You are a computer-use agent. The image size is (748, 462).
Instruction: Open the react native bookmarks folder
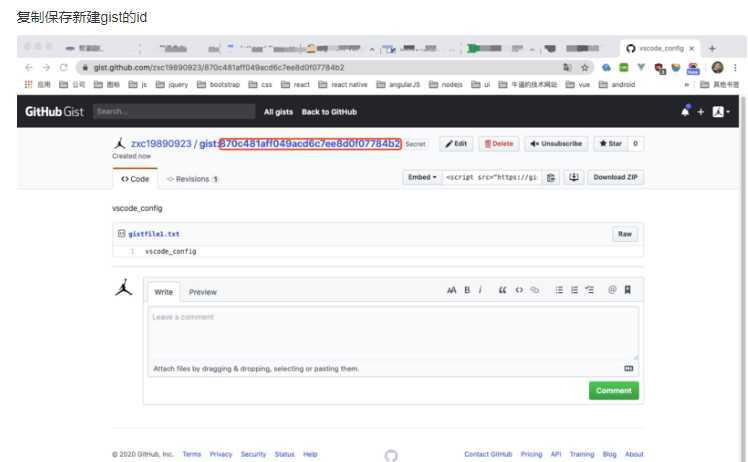343,84
